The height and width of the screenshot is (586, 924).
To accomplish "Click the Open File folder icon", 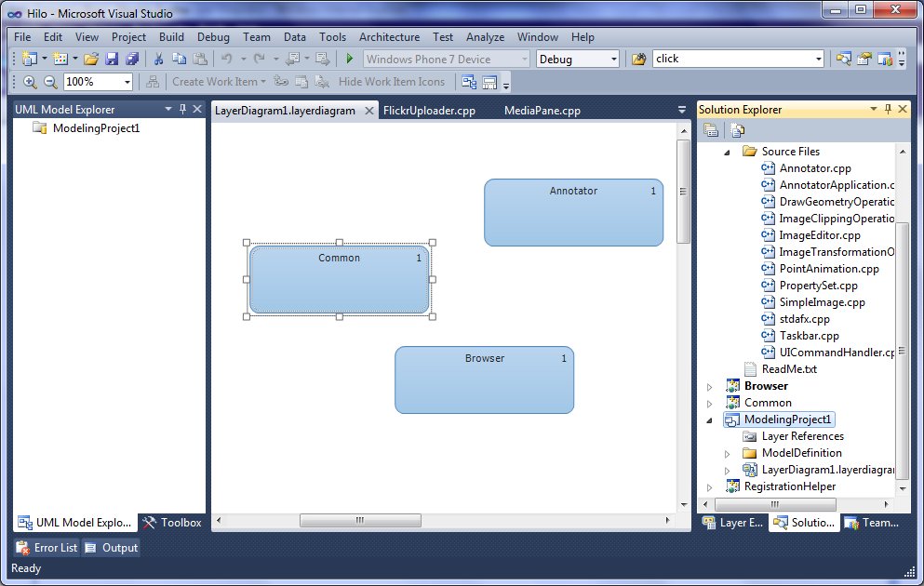I will pyautogui.click(x=91, y=59).
